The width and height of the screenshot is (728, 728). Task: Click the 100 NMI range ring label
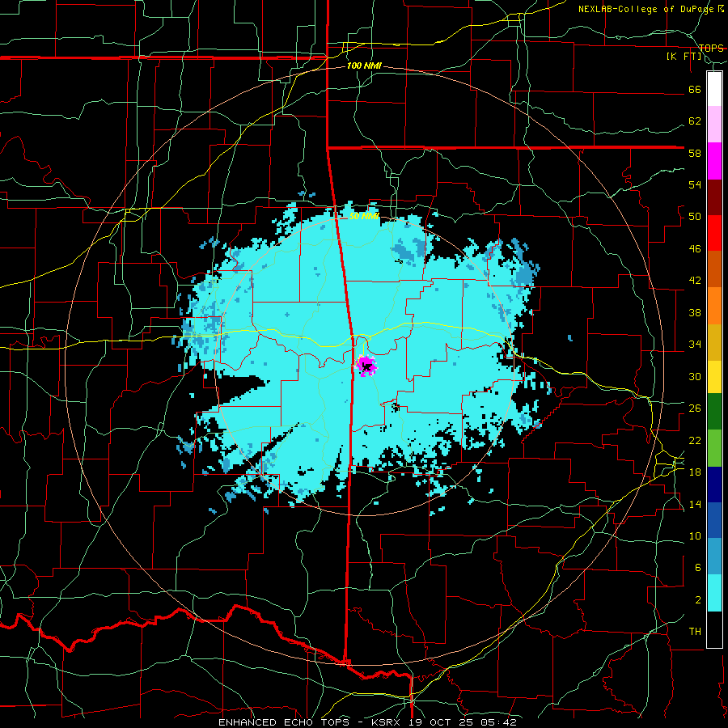(x=365, y=66)
